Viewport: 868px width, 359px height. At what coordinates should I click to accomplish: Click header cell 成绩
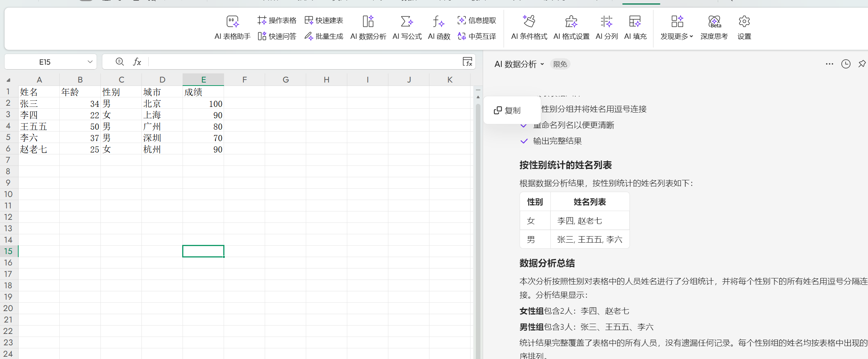click(x=203, y=92)
